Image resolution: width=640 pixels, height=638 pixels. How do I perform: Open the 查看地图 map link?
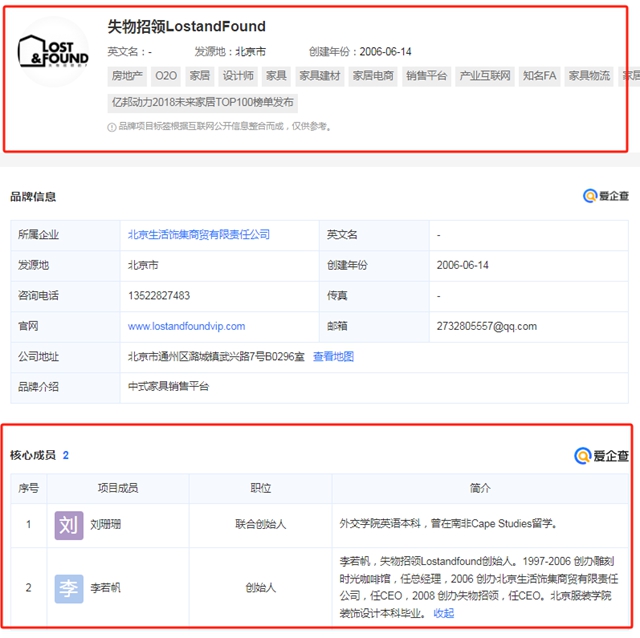click(333, 357)
